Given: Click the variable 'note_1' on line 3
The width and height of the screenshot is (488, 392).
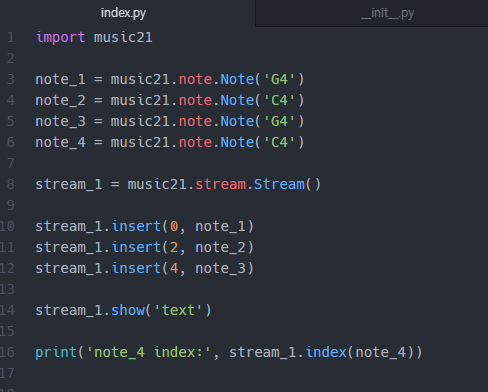Looking at the screenshot, I should pos(60,80).
